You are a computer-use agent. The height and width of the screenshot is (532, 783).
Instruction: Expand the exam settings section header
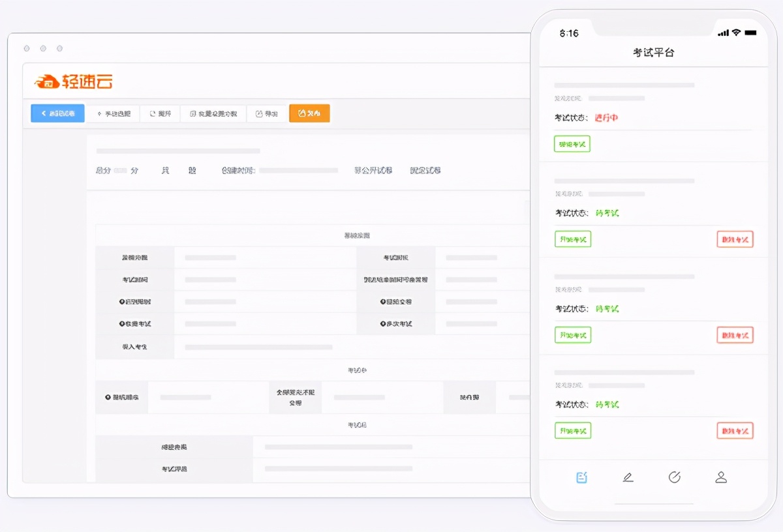[x=358, y=369]
